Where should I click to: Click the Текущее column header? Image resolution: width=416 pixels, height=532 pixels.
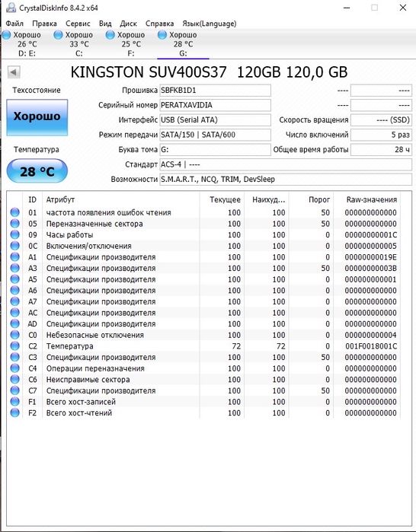(x=222, y=199)
